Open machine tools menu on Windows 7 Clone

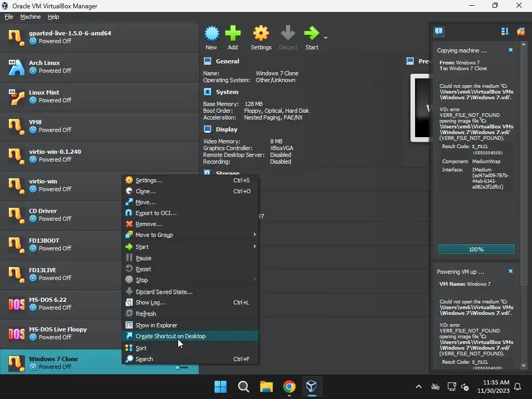click(182, 367)
